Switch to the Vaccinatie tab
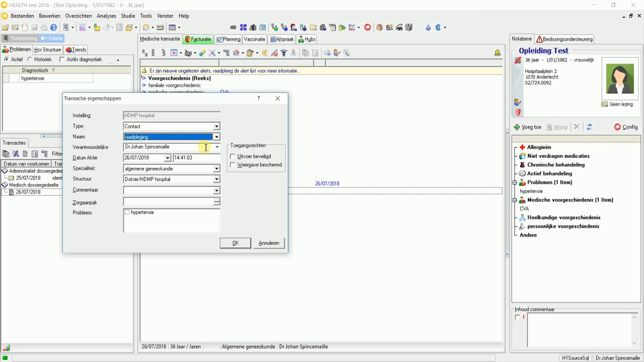 point(255,39)
